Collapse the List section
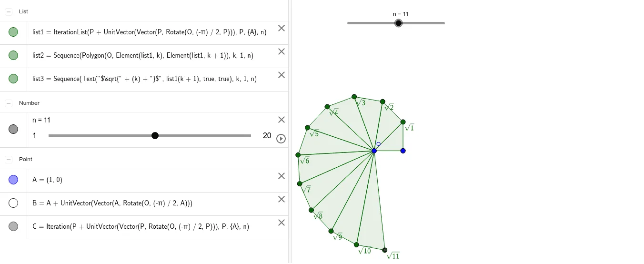 pos(9,11)
